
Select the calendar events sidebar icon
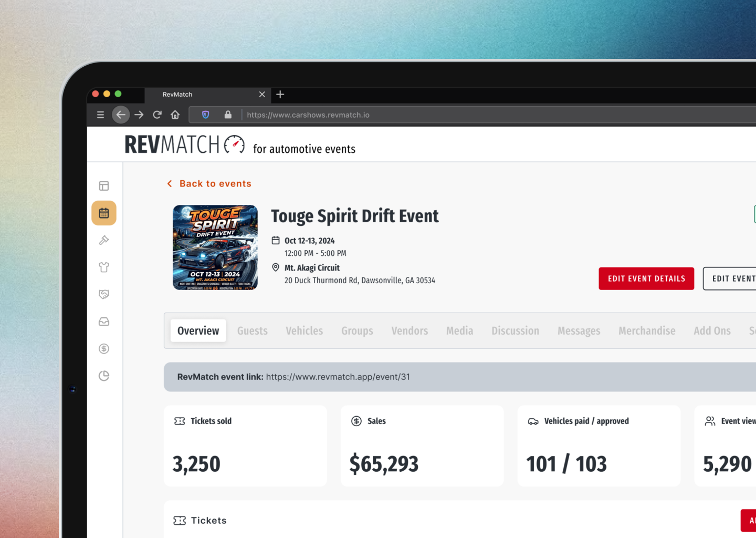pyautogui.click(x=104, y=213)
